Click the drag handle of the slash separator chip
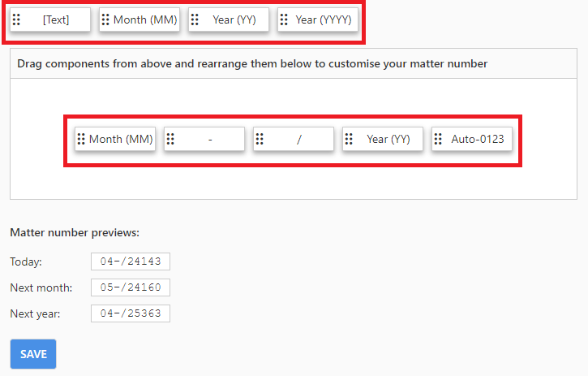 click(260, 139)
